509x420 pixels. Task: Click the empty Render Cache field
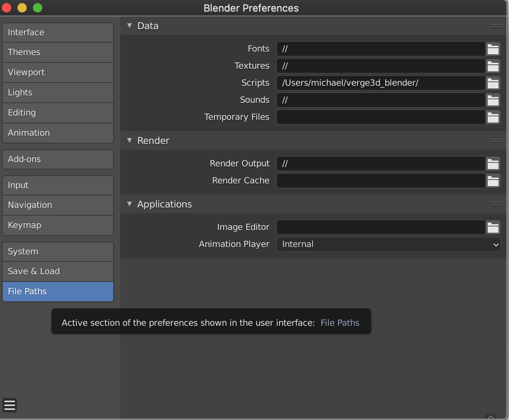tap(381, 181)
